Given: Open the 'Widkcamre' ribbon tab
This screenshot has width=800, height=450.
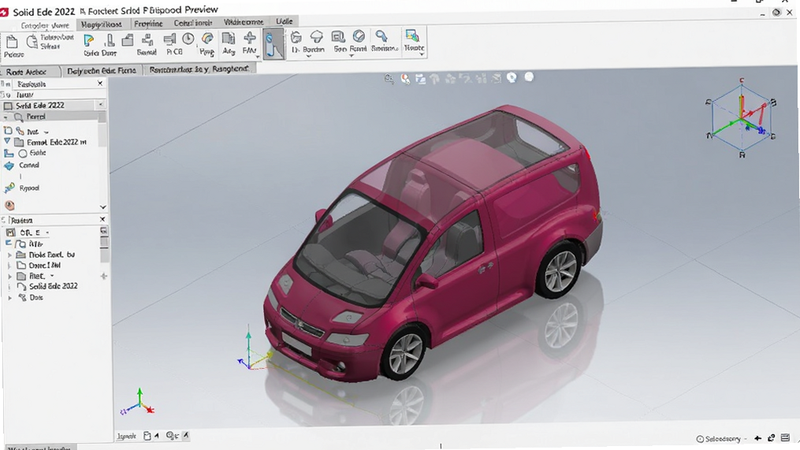Looking at the screenshot, I should 243,22.
